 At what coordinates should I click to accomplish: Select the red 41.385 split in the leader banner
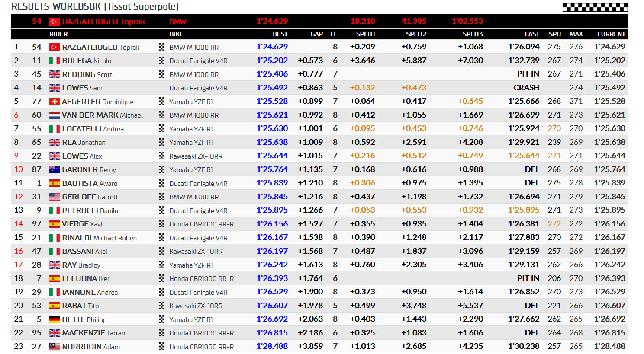[x=414, y=21]
